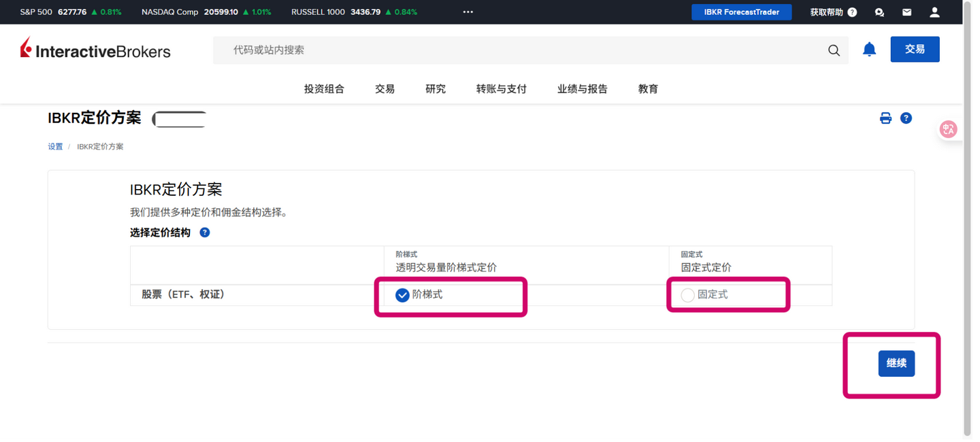Click the question mark beside 获取帮助
Screen dimensions: 980x442
click(x=853, y=12)
